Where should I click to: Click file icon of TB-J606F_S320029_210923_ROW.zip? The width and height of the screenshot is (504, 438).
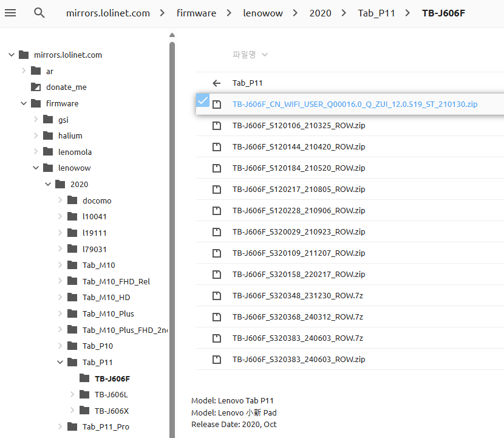[x=217, y=232]
